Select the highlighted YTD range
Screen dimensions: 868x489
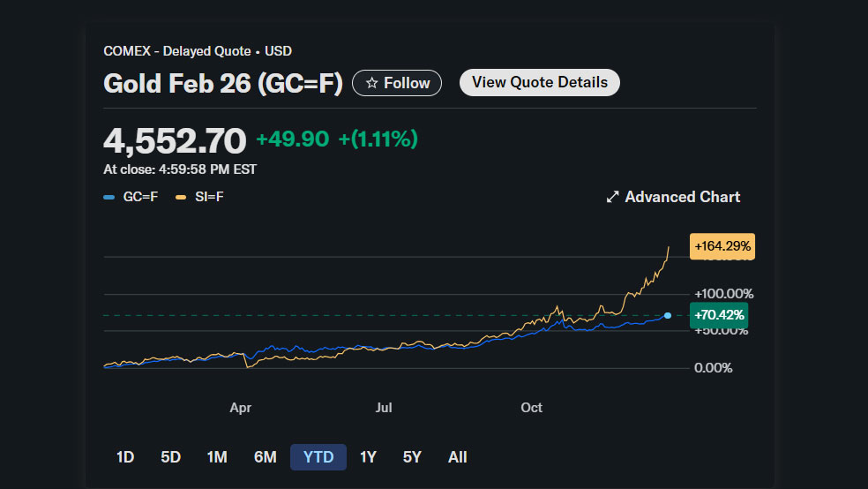pyautogui.click(x=318, y=457)
